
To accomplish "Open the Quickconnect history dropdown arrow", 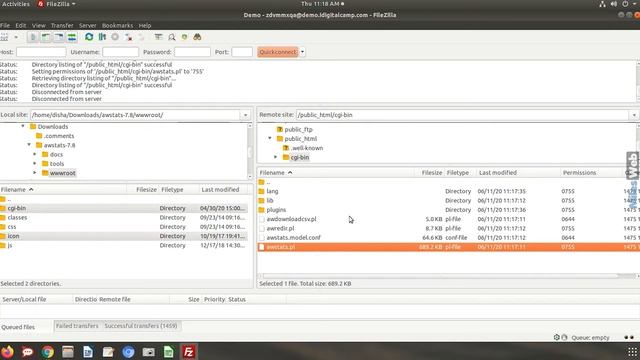I will (302, 52).
